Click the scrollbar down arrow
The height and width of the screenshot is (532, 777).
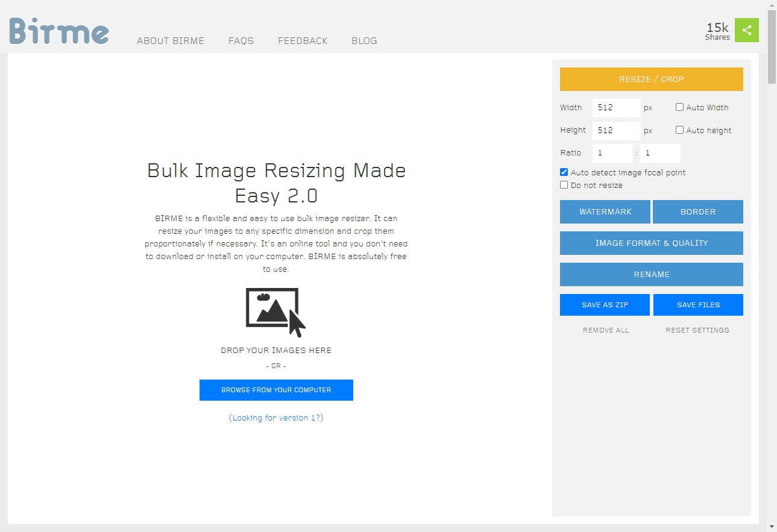pos(772,527)
